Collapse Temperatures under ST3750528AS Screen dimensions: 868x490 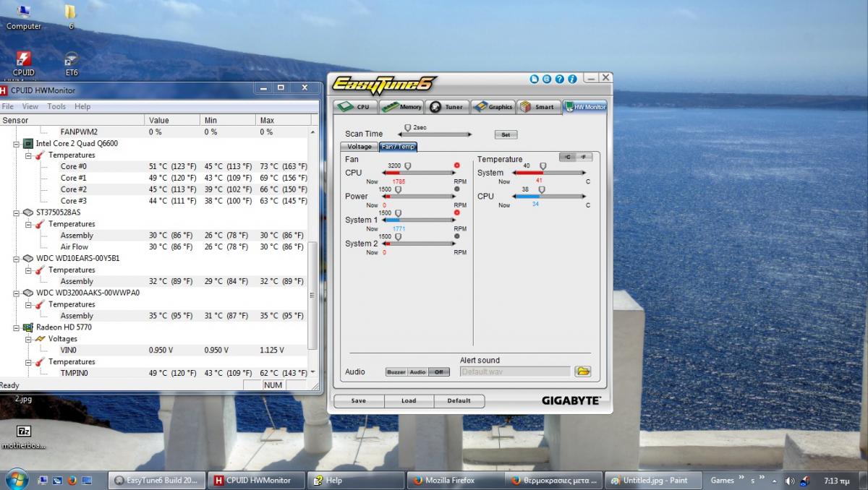(x=28, y=224)
